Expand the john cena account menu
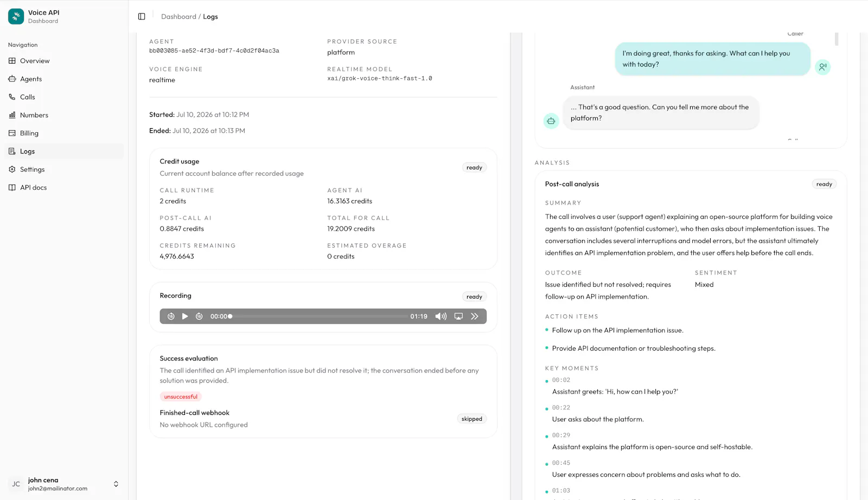 pyautogui.click(x=64, y=484)
